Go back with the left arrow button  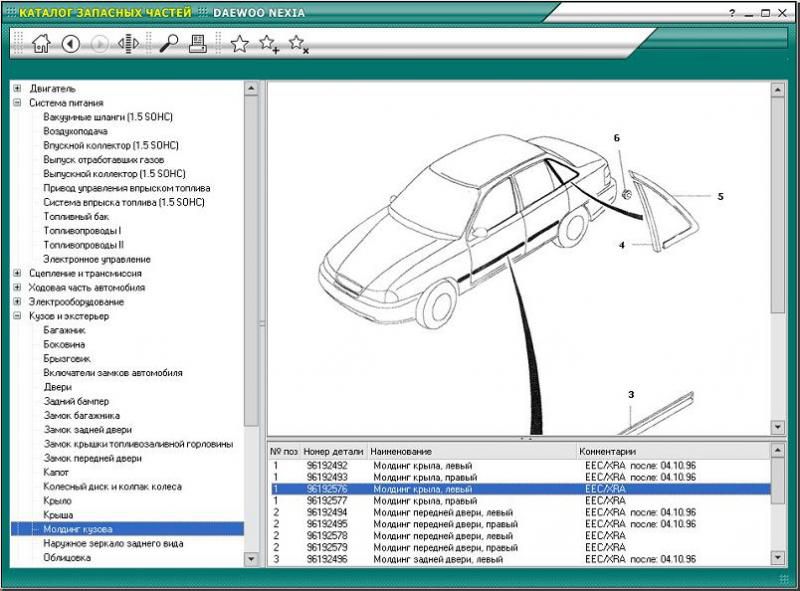click(70, 43)
